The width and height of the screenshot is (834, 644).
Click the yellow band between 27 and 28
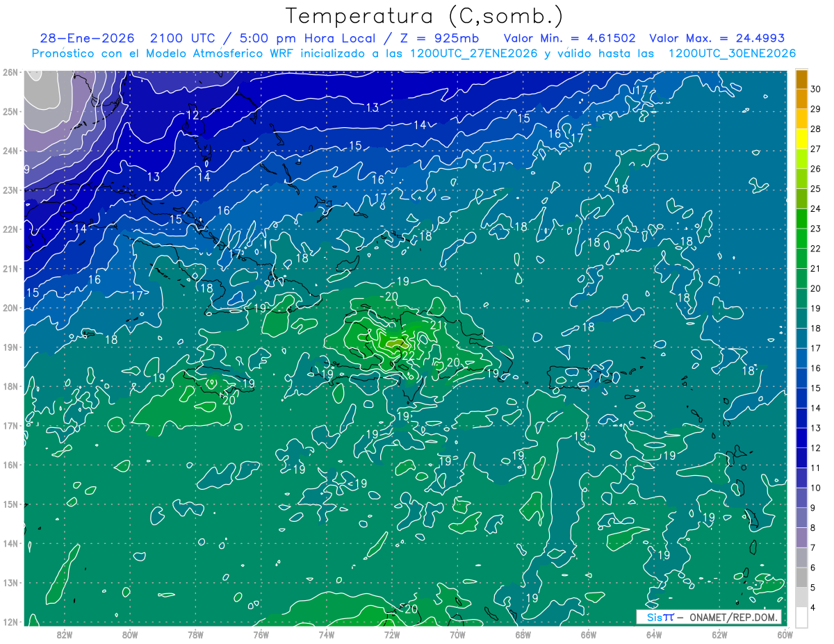tap(801, 139)
